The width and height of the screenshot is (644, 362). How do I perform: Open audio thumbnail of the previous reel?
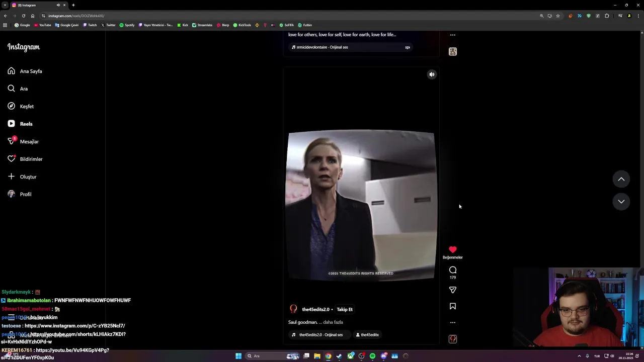(x=453, y=51)
